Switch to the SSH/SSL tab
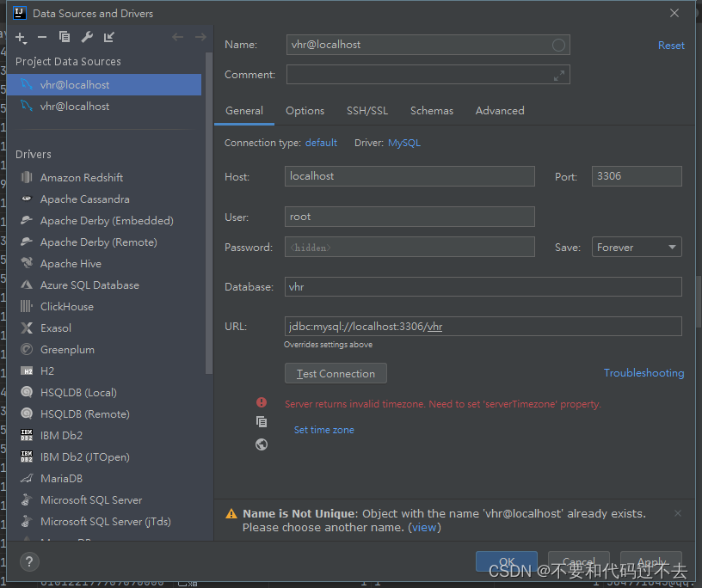Screen dimensions: 702x588 point(367,110)
